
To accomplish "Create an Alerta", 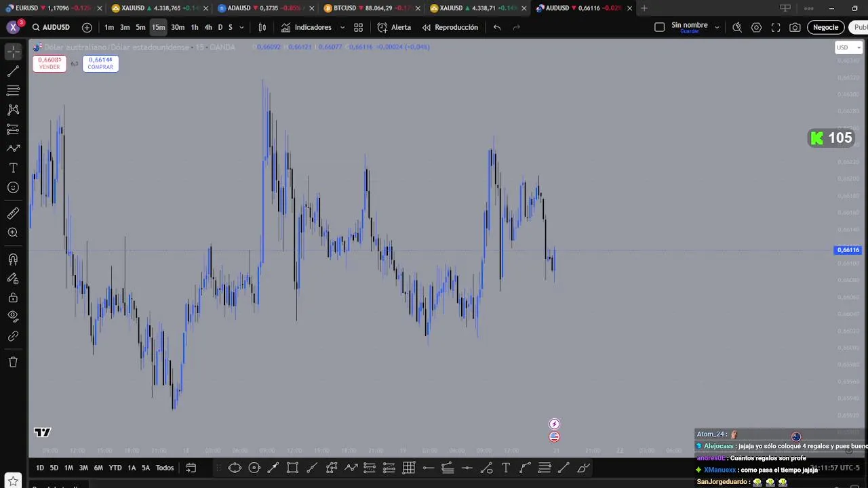I will [x=394, y=27].
